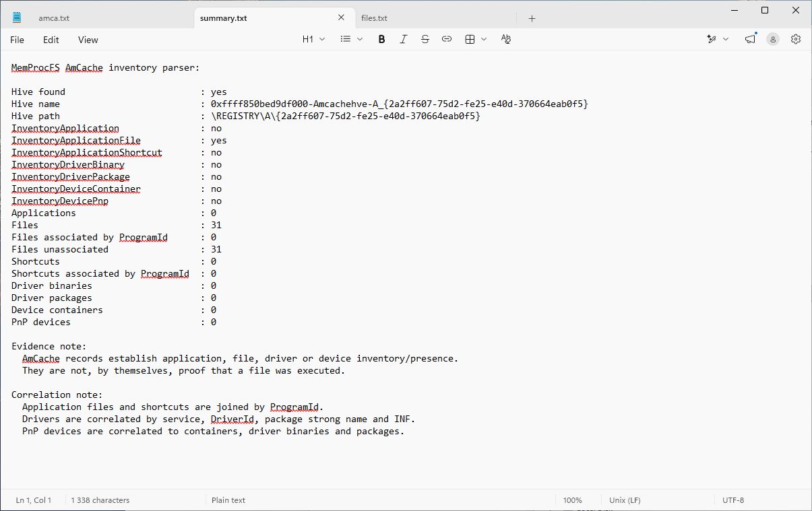Close the summary.txt tab
This screenshot has height=511, width=812.
[x=342, y=18]
